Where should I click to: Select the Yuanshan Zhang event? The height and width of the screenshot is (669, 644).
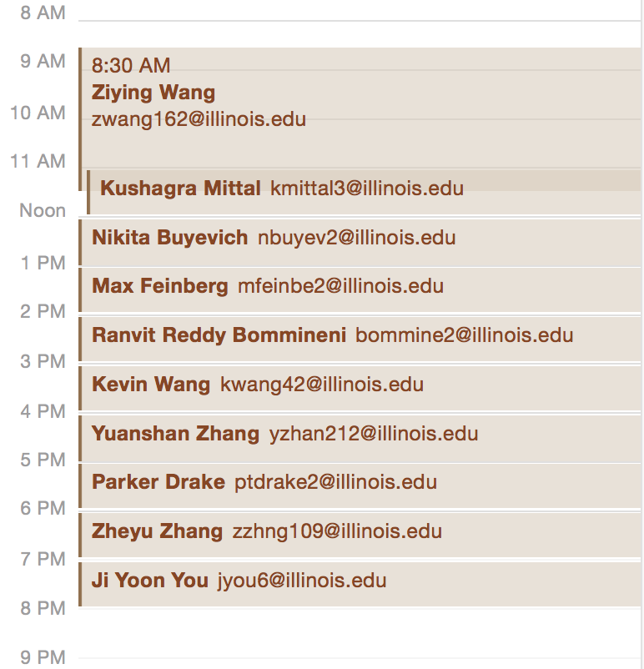pos(175,434)
